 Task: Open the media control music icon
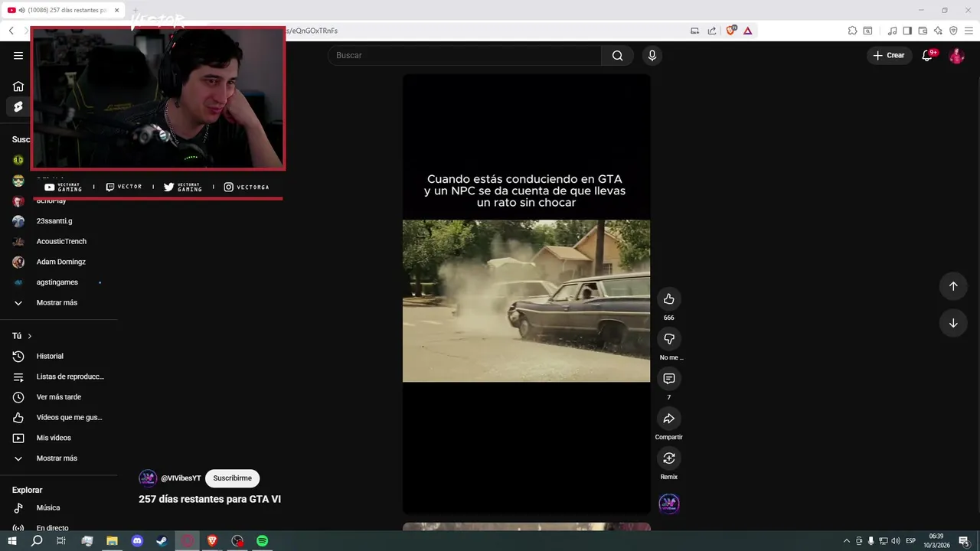pos(892,31)
